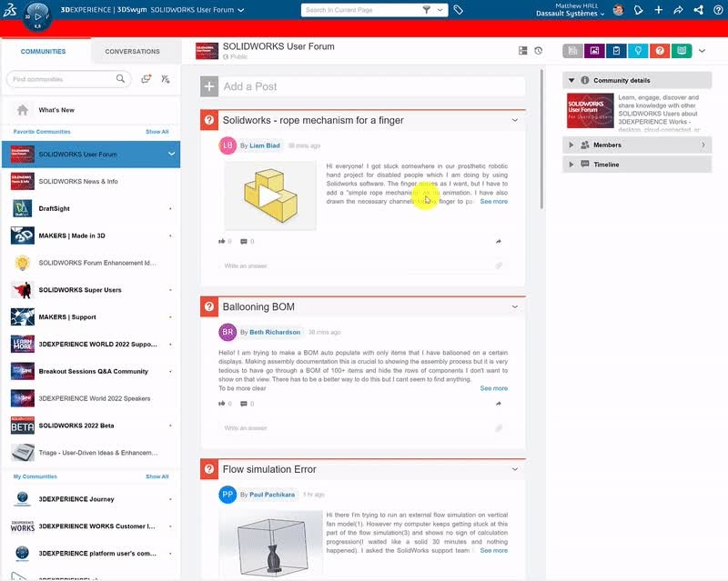The image size is (728, 581).
Task: Show all Favorite Communities
Action: (157, 132)
